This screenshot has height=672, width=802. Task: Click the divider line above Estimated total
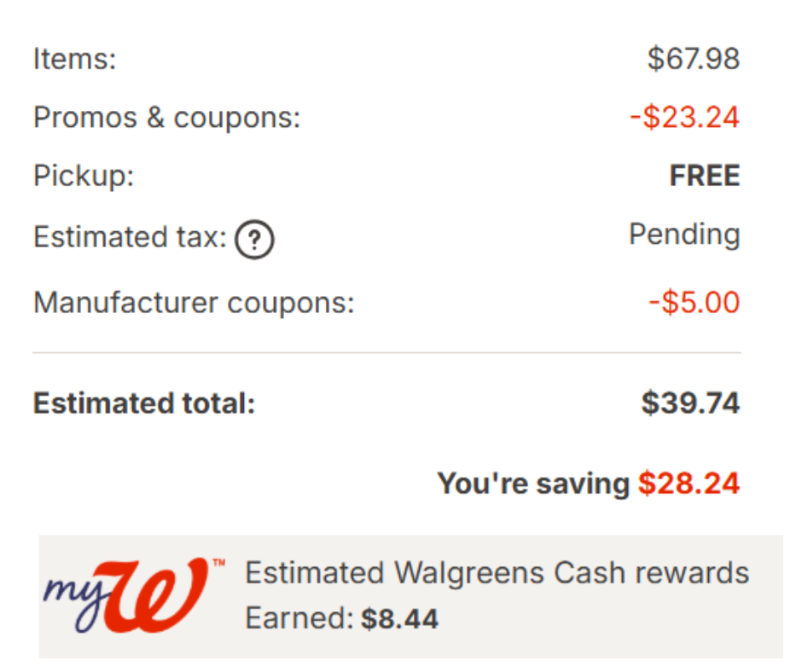tap(386, 352)
